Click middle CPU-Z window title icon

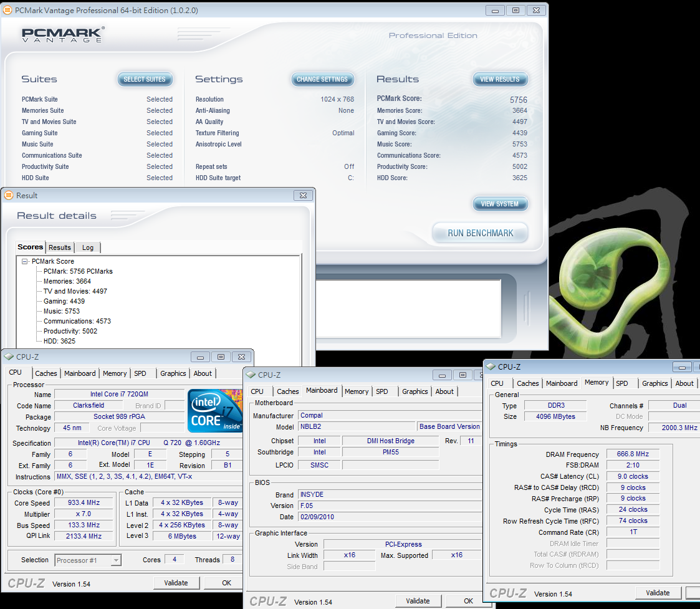tap(251, 375)
